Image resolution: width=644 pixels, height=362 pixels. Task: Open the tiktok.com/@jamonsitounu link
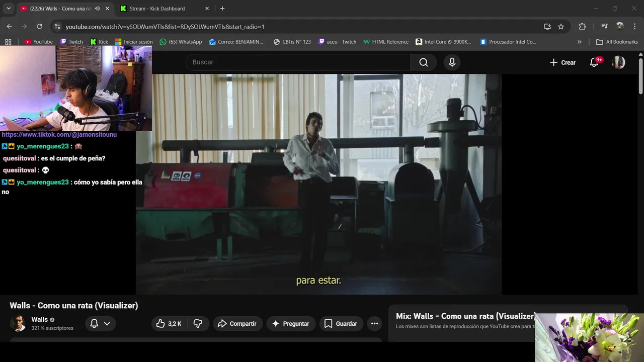coord(59,135)
